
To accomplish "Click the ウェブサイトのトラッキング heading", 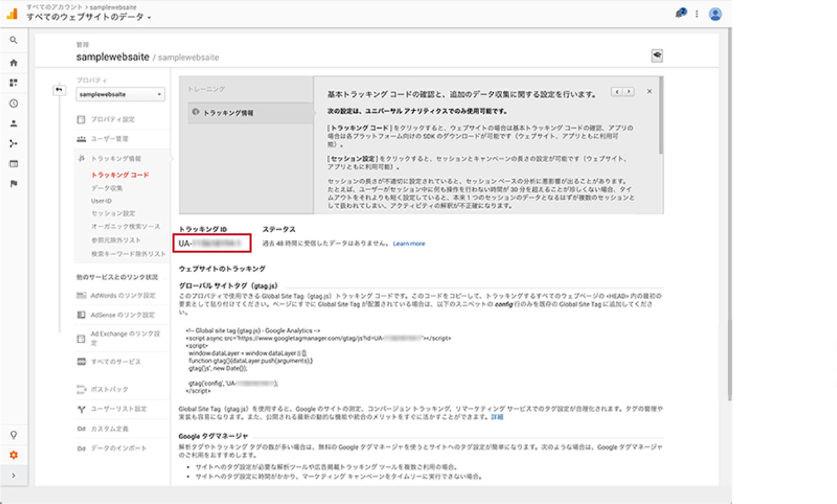I will [223, 268].
